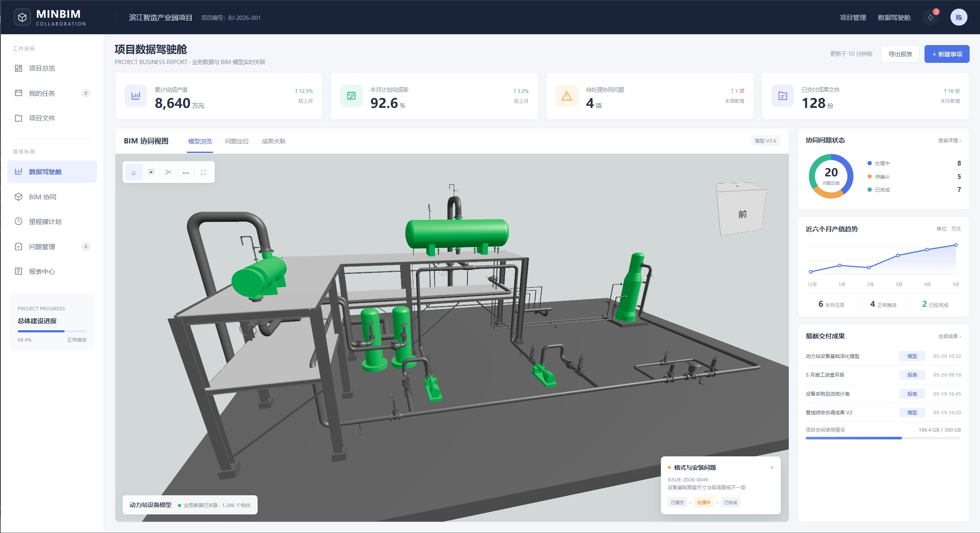Open the 设备采购到货统计表 deliverable row
The image size is (980, 533).
(883, 394)
